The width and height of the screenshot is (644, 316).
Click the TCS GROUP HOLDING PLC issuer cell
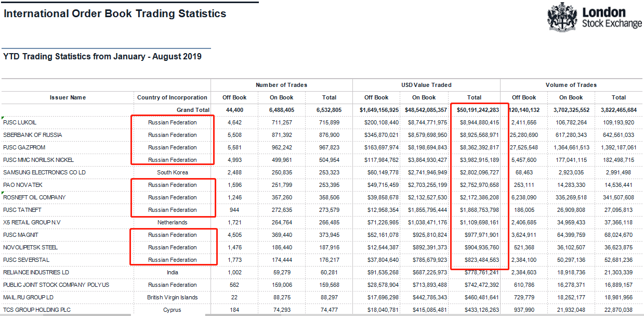(36, 310)
